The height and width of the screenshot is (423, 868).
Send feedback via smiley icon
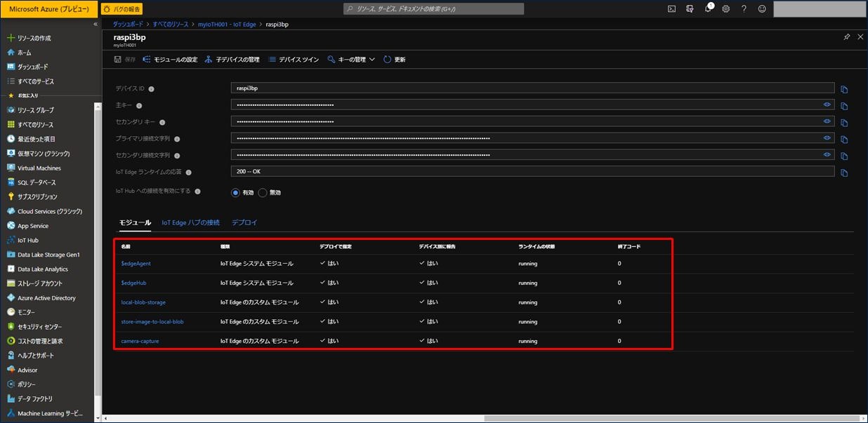pyautogui.click(x=762, y=8)
